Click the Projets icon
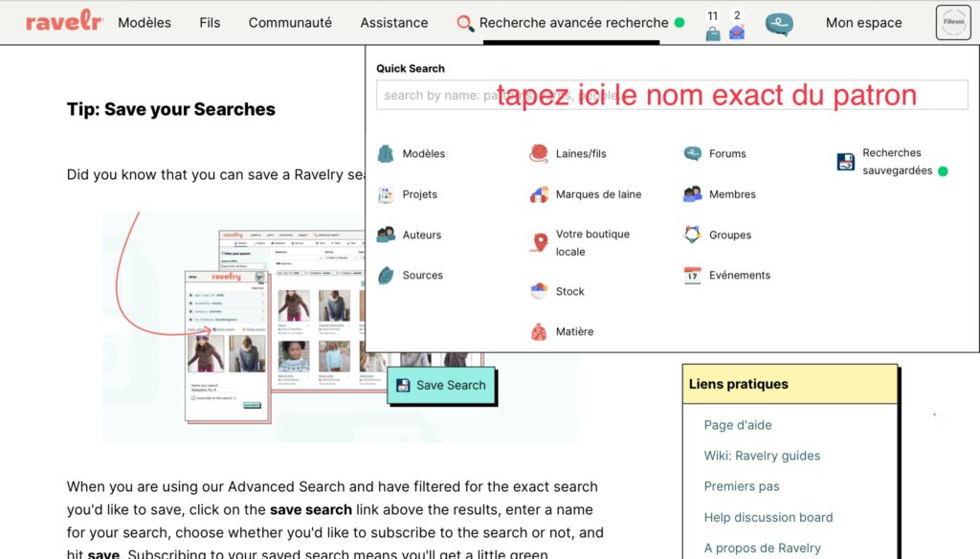Image resolution: width=980 pixels, height=559 pixels. [386, 194]
